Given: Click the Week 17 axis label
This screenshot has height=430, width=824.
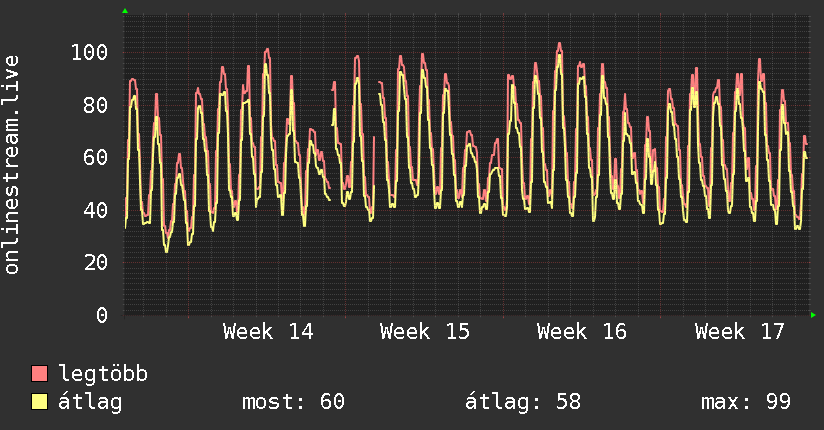Looking at the screenshot, I should pos(739,332).
